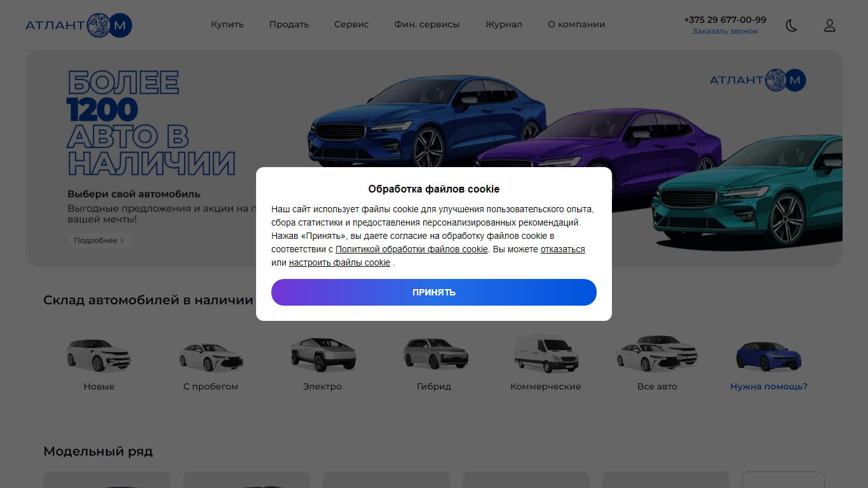Select the Коммерческие van category icon
868x488 pixels.
point(546,354)
